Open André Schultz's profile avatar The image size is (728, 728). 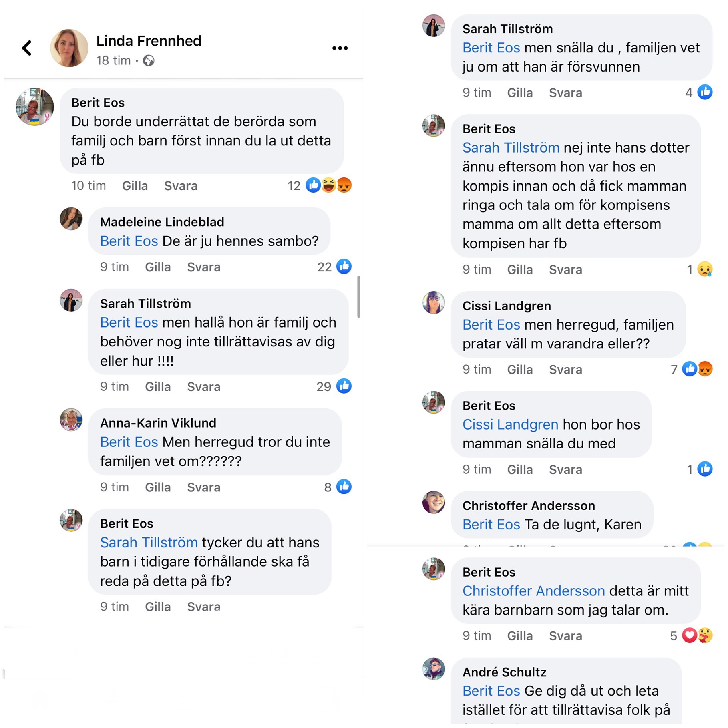pyautogui.click(x=434, y=668)
